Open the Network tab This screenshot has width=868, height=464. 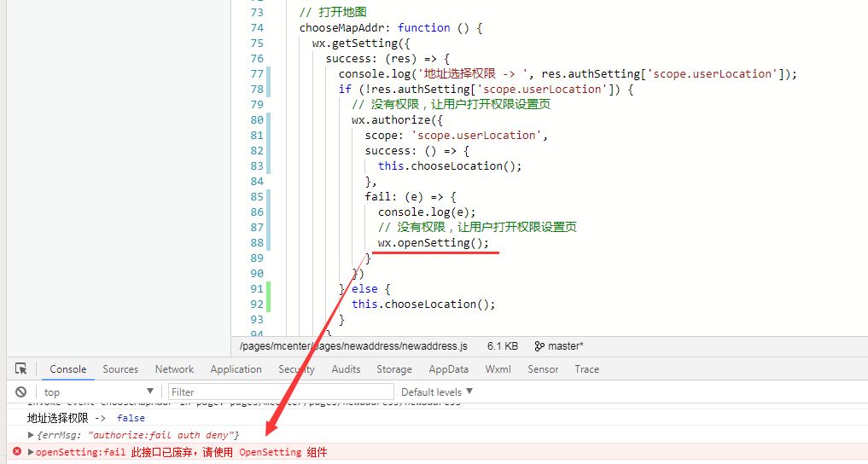174,368
